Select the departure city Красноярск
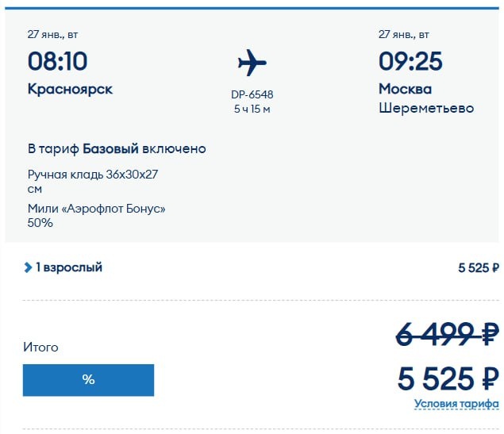The height and width of the screenshot is (434, 504). [x=70, y=89]
